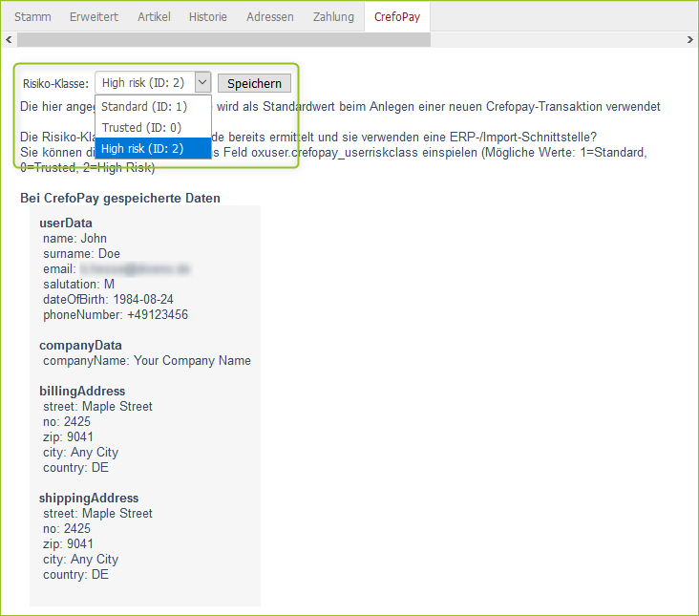This screenshot has width=699, height=616.
Task: Click the 'phoneNumber: +49123456' entry
Action: point(116,315)
